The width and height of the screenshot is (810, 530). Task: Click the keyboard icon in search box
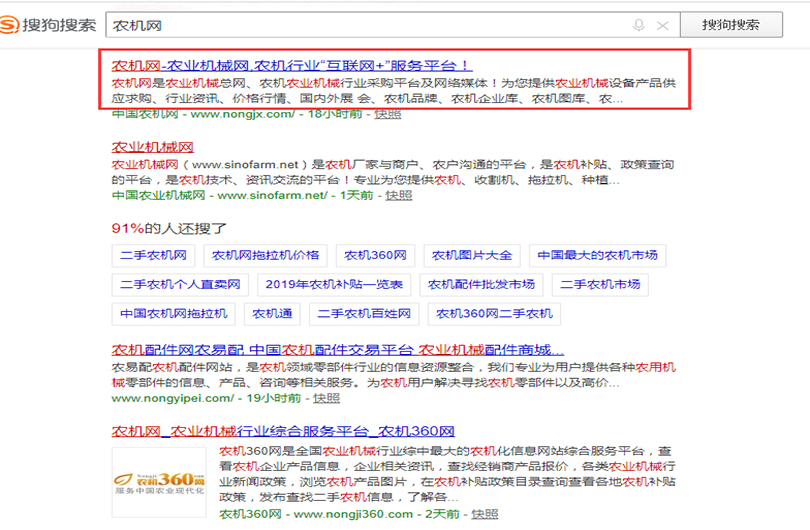coord(662,25)
